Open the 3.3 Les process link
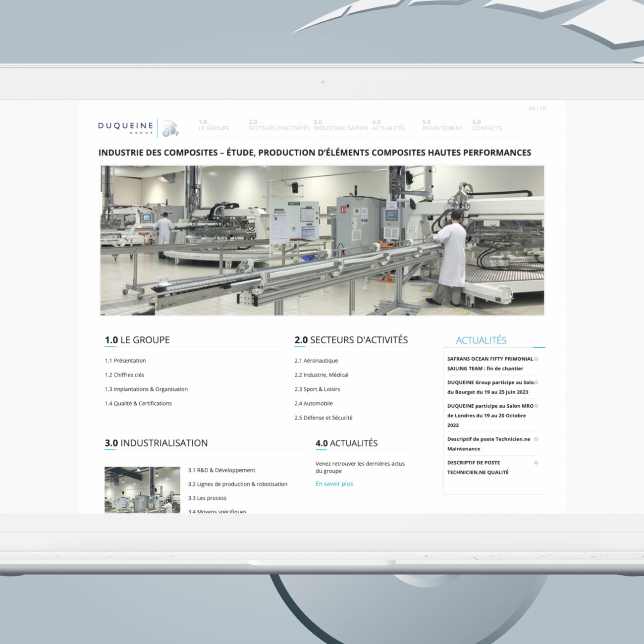Viewport: 644px width, 644px height. click(x=207, y=498)
